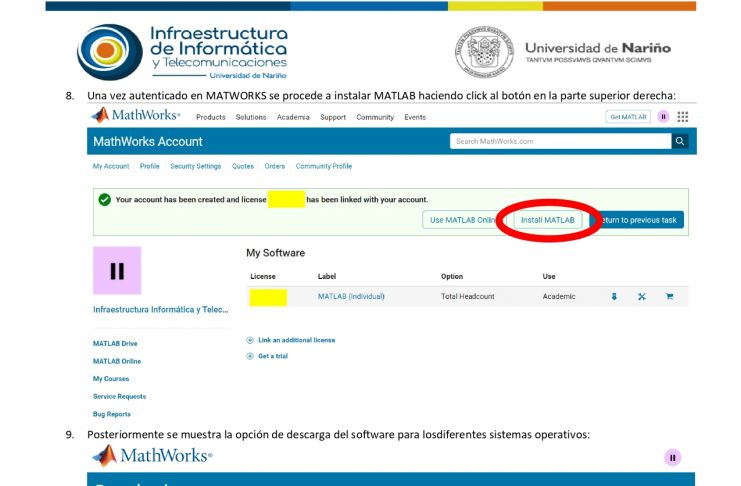Click the Academic cell in the license row
741x486 pixels.
559,296
